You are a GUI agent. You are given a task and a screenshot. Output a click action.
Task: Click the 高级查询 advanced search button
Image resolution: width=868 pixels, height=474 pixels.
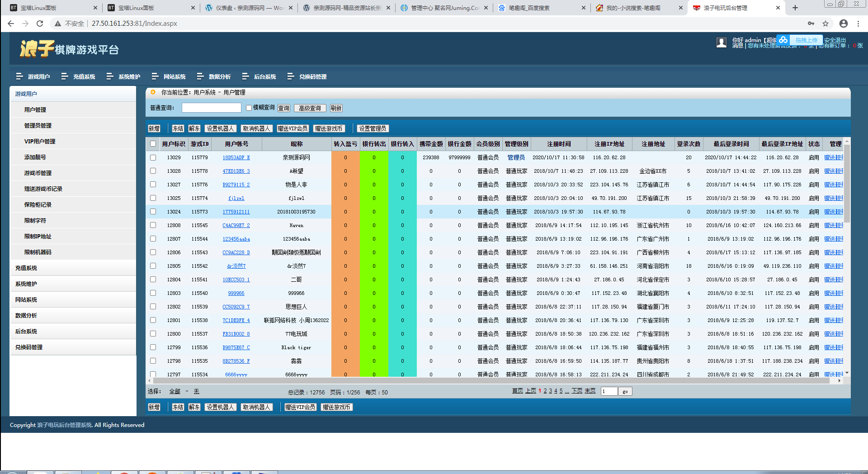[310, 108]
